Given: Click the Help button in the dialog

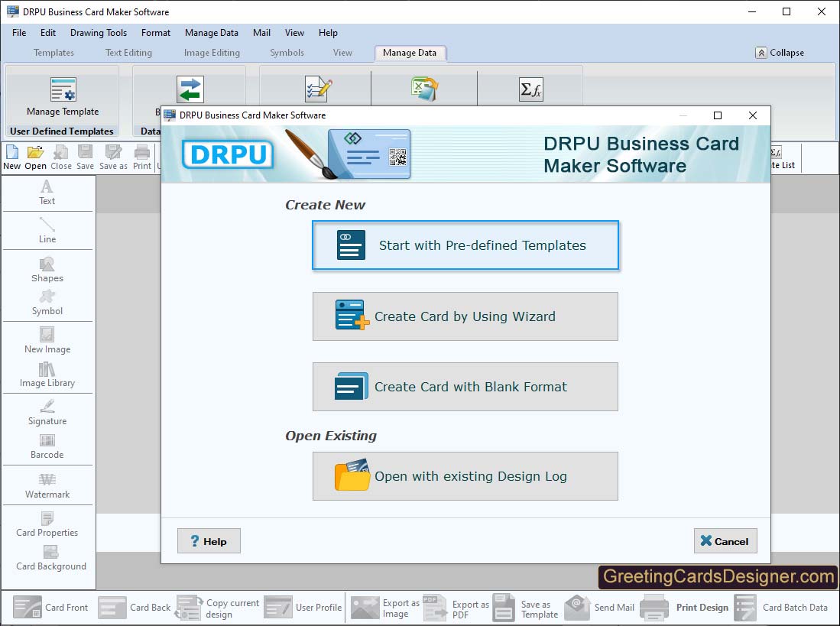Looking at the screenshot, I should pos(209,541).
